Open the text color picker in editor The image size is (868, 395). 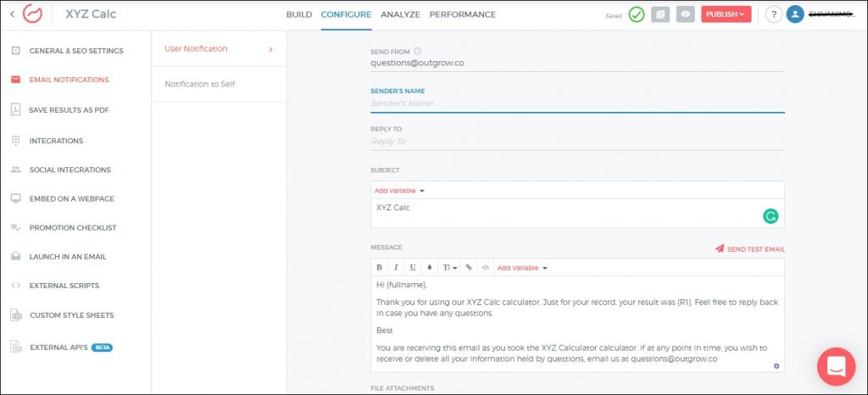point(430,268)
